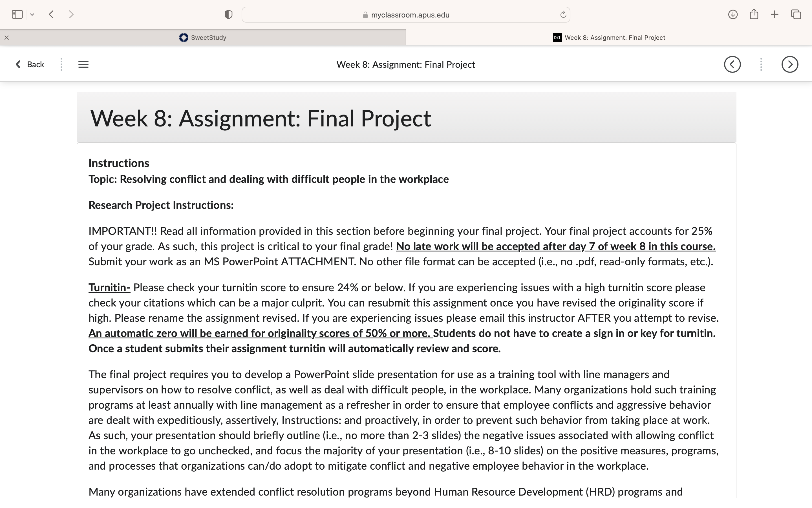Open the hamburger table of contents menu
Screen dimensions: 812x508
tap(83, 65)
